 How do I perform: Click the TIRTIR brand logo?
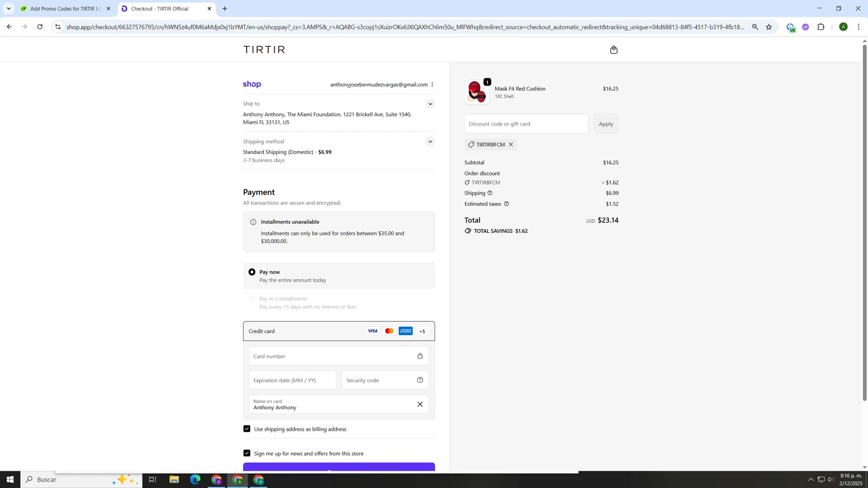coord(264,50)
